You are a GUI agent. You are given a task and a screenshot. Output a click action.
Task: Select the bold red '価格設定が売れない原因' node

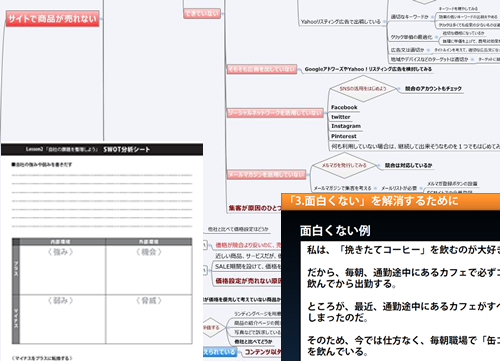click(248, 281)
